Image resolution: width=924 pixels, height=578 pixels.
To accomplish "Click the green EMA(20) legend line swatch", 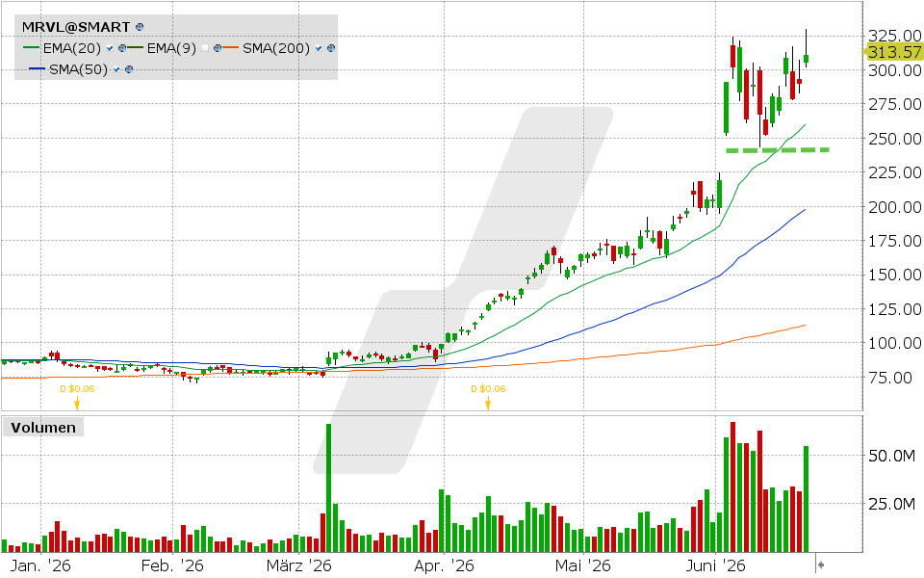I will (x=31, y=48).
